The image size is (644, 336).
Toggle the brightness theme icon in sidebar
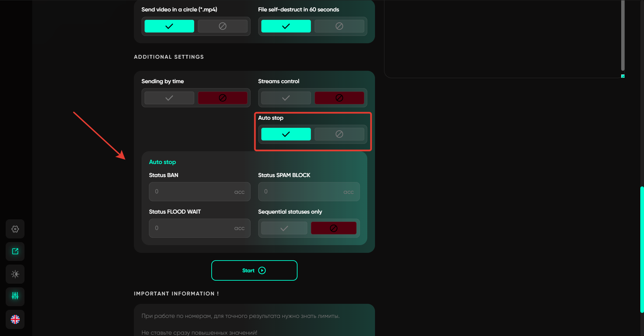click(x=15, y=274)
